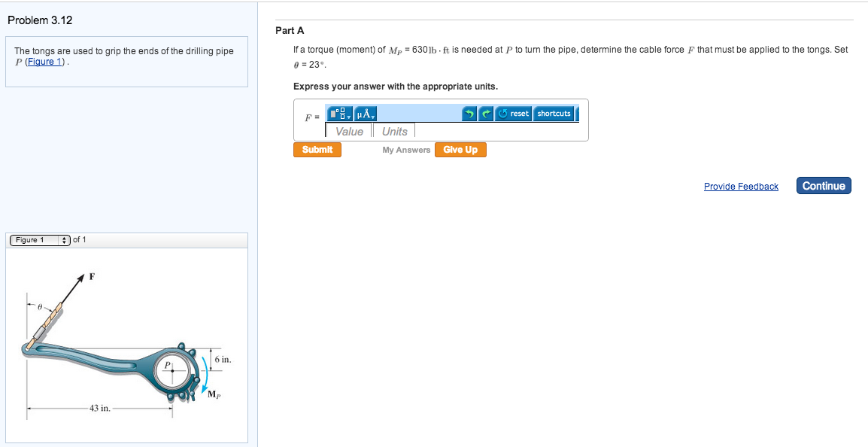This screenshot has height=447, width=868.
Task: Click the redo arrow in answer toolbar
Action: [x=487, y=114]
